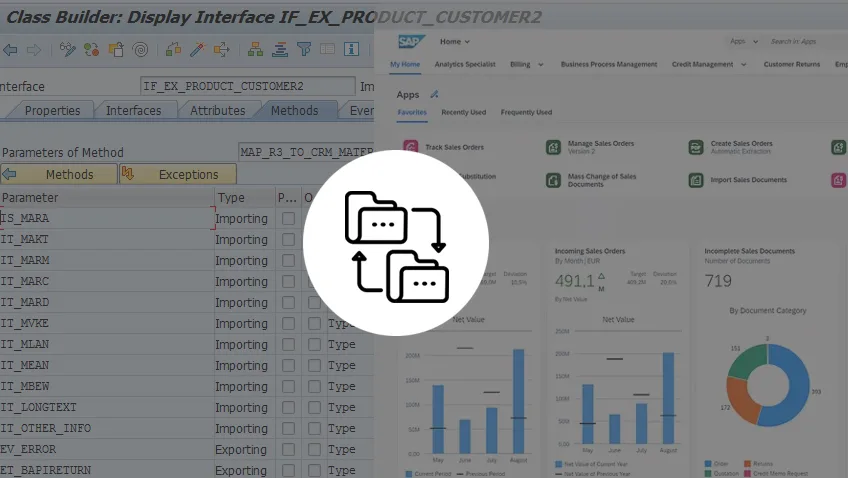Open the Frequently Used apps tab

point(526,112)
